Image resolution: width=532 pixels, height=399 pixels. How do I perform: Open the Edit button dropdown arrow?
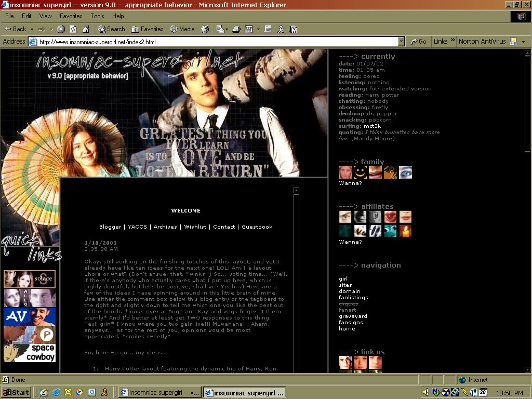tap(258, 30)
